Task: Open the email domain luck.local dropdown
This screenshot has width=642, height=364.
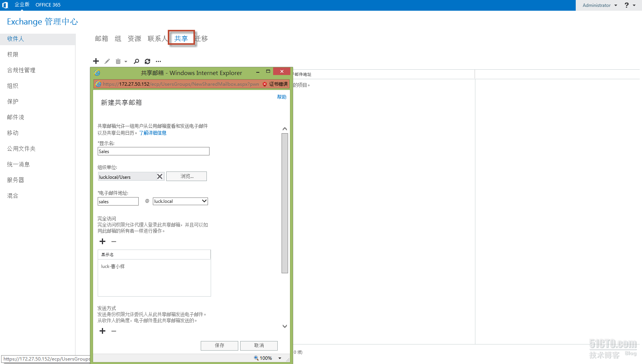Action: pyautogui.click(x=180, y=201)
